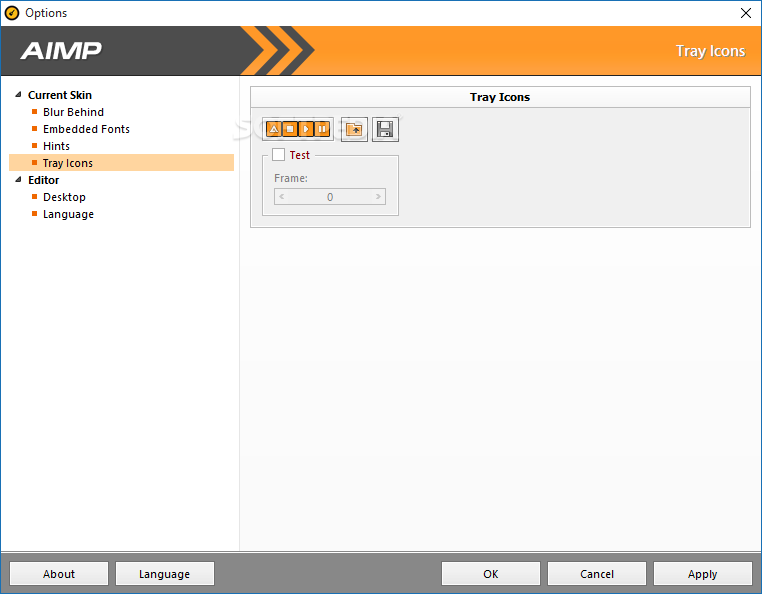Image resolution: width=762 pixels, height=594 pixels.
Task: Click the Frame: label
Action: 291,178
